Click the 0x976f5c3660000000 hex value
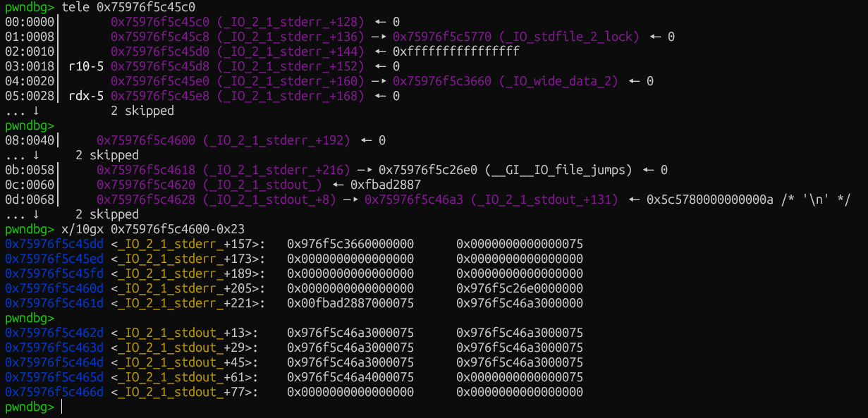The height and width of the screenshot is (418, 868). coord(350,244)
